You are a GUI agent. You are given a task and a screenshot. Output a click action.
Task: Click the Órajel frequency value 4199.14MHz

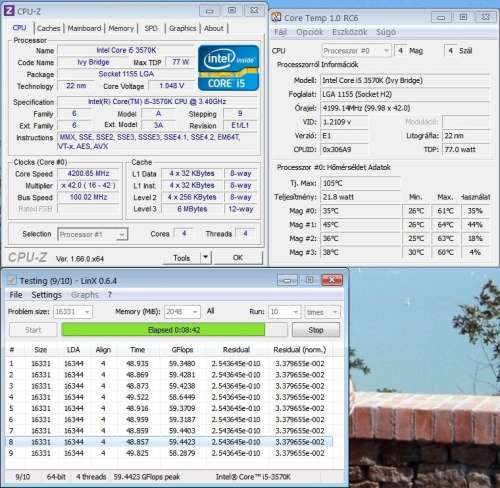click(405, 108)
